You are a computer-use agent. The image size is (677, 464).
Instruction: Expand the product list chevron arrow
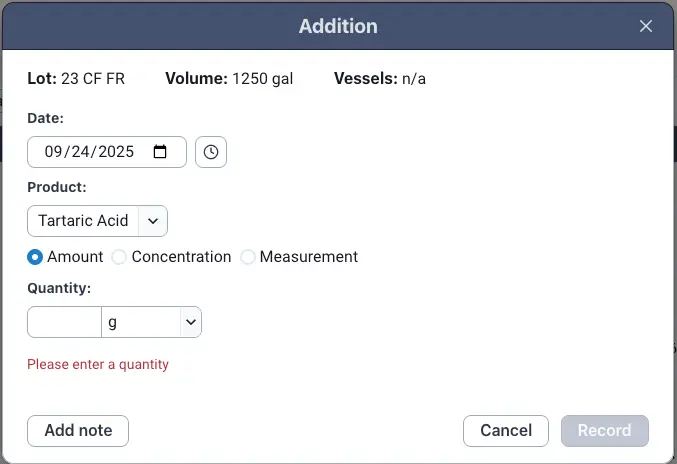point(153,221)
